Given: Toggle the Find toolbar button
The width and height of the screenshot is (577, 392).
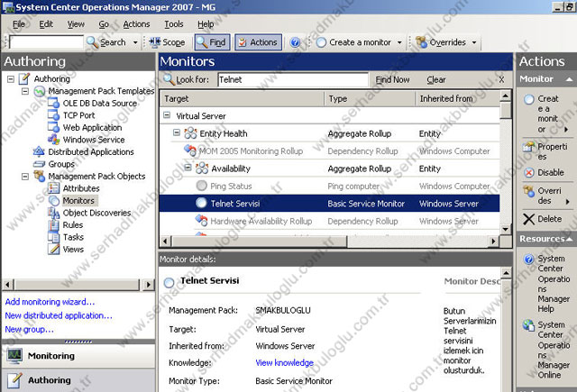Looking at the screenshot, I should 212,42.
